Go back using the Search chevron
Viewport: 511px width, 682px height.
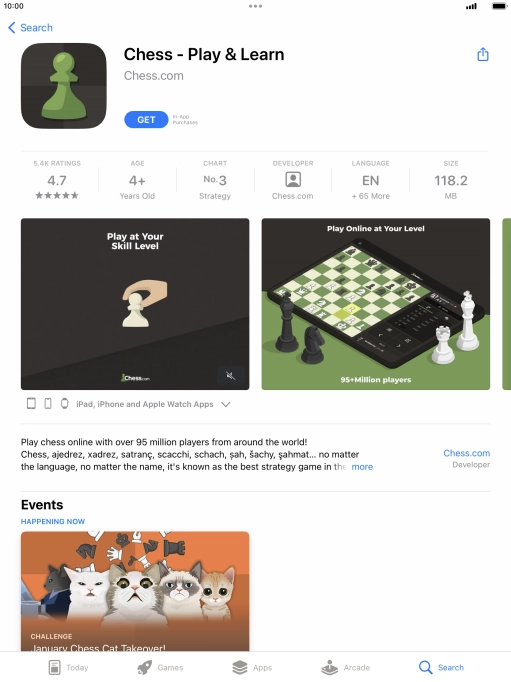click(30, 28)
